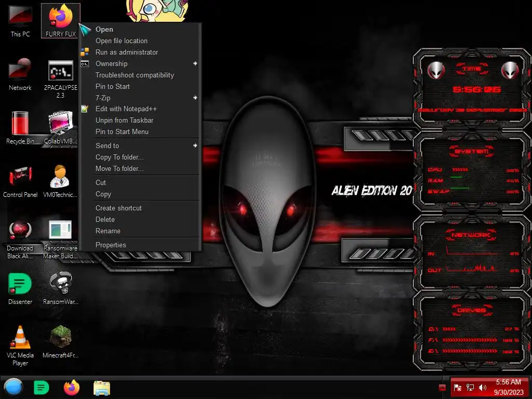This screenshot has width=532, height=399.
Task: Select the CollabVMB desktop shortcut
Action: 60,128
